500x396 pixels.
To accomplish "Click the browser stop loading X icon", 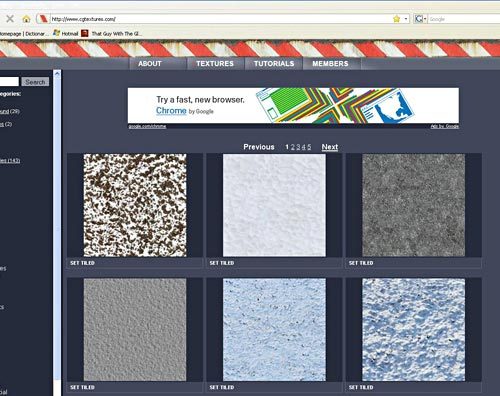I will pyautogui.click(x=10, y=19).
